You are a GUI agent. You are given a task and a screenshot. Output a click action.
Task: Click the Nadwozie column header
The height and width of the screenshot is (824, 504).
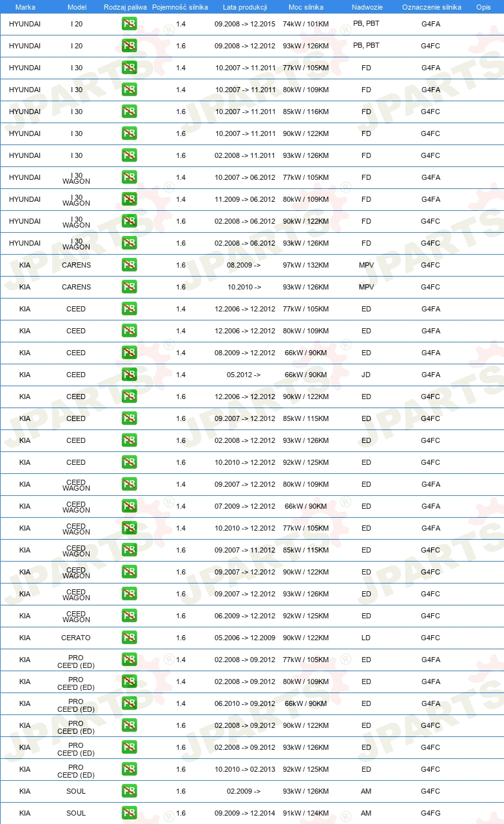click(367, 6)
